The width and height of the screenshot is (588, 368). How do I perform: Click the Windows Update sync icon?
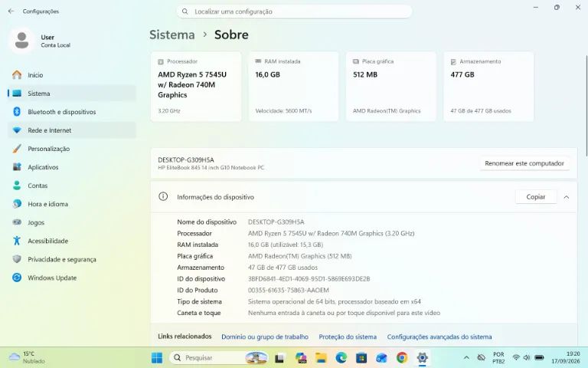(x=17, y=278)
